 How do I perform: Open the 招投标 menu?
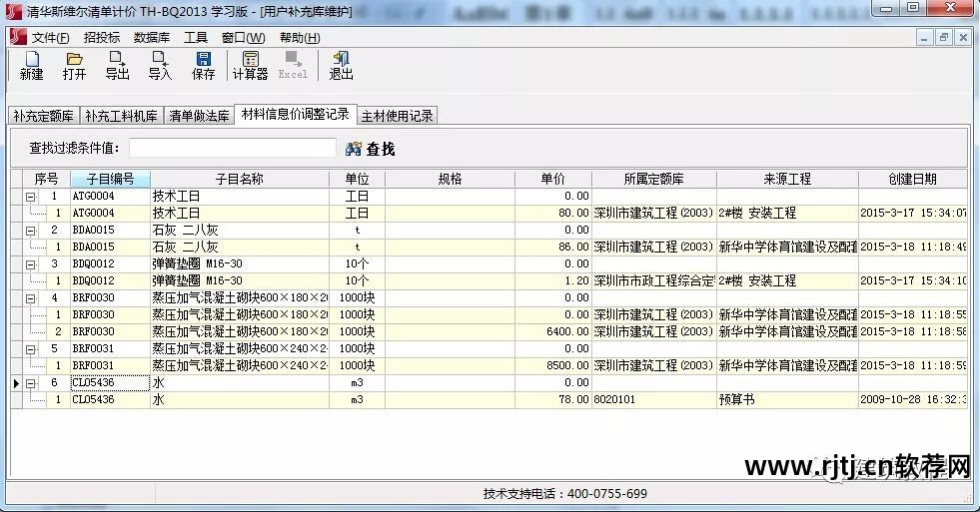click(102, 38)
